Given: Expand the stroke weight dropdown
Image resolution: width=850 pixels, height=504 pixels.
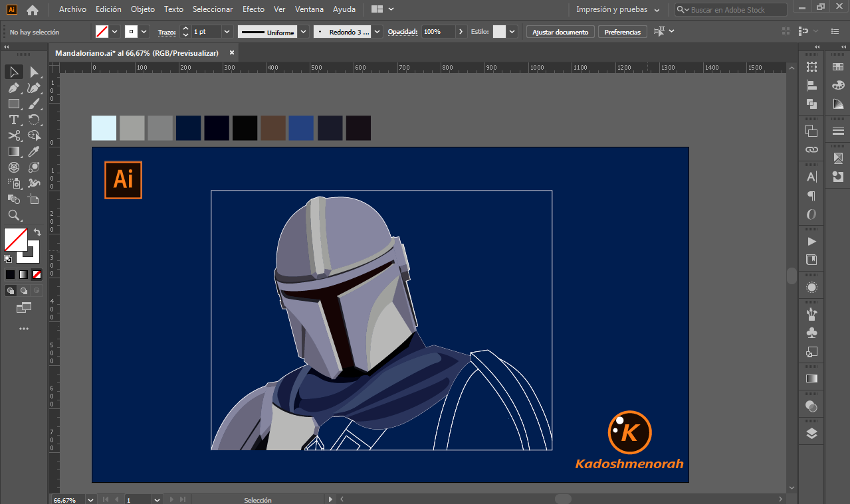Looking at the screenshot, I should click(227, 31).
